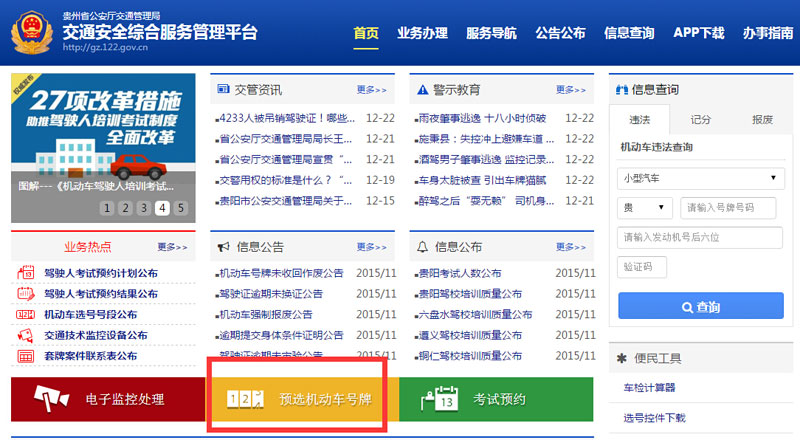Image resolution: width=800 pixels, height=440 pixels.
Task: Click 更多>> in the 信息公告 panel
Action: pyautogui.click(x=371, y=247)
